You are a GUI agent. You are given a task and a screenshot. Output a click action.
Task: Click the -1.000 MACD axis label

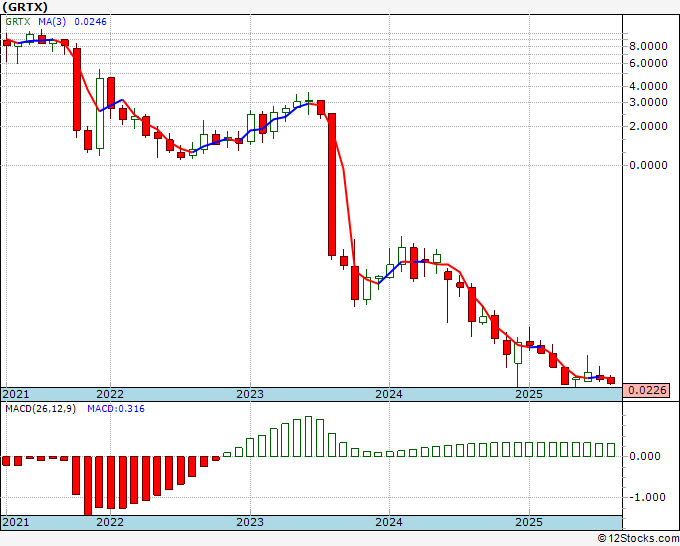point(646,497)
